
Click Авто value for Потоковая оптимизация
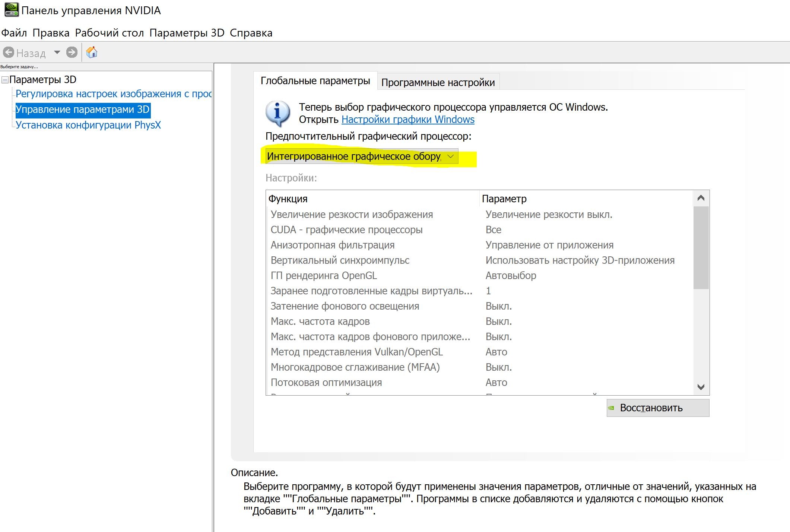[496, 383]
